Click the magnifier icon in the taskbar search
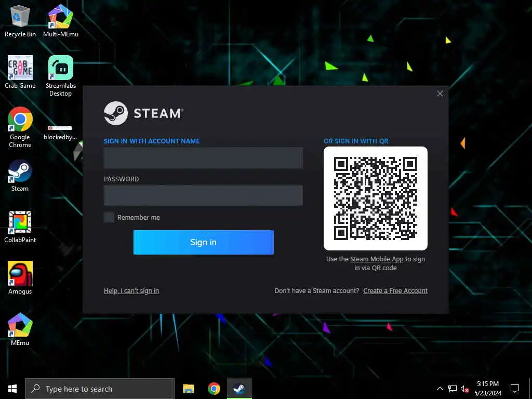 pos(35,389)
